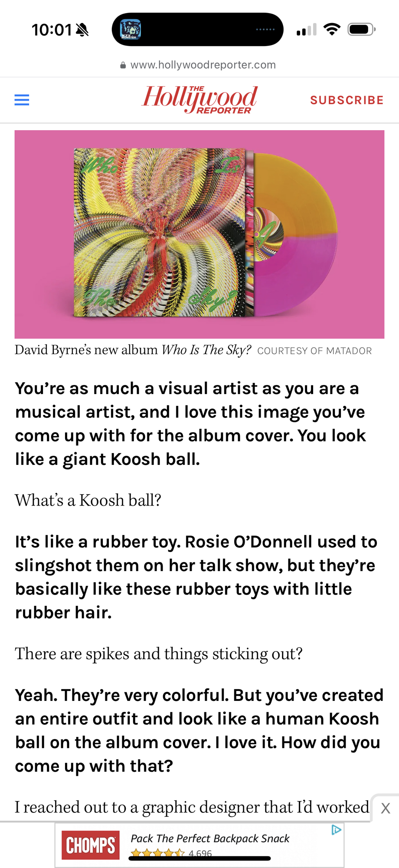The height and width of the screenshot is (868, 399).
Task: Tap The Hollywood Reporter logo
Action: pyautogui.click(x=199, y=99)
